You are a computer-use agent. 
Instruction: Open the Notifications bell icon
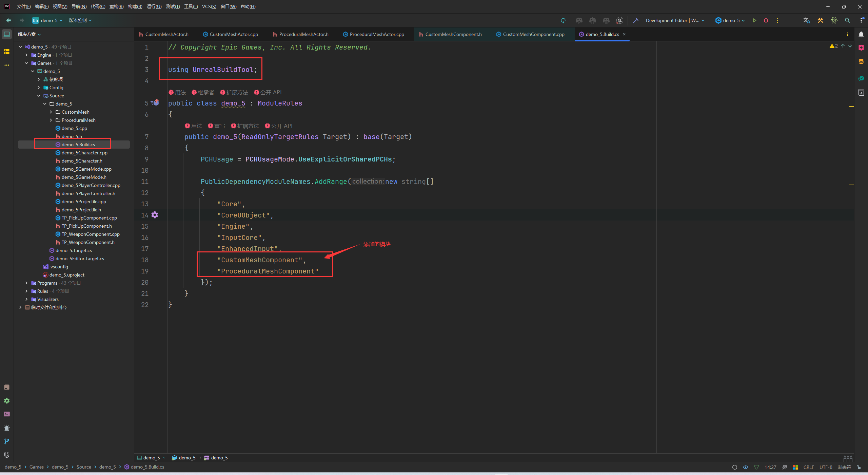(861, 34)
